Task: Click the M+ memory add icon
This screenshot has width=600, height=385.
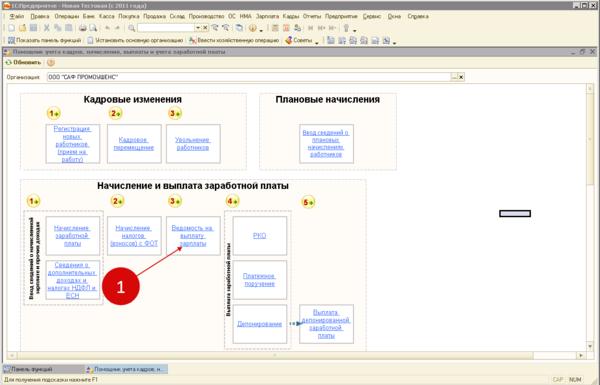Action: [321, 28]
